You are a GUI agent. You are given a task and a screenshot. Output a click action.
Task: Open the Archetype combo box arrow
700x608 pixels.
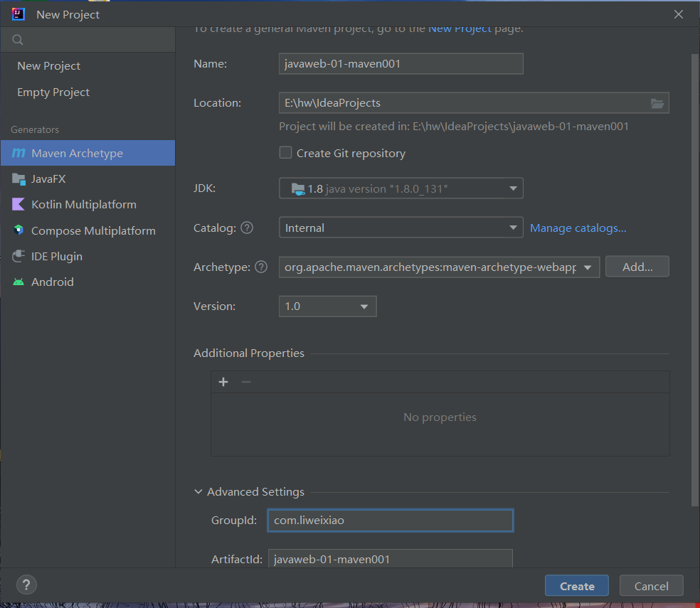(x=588, y=267)
